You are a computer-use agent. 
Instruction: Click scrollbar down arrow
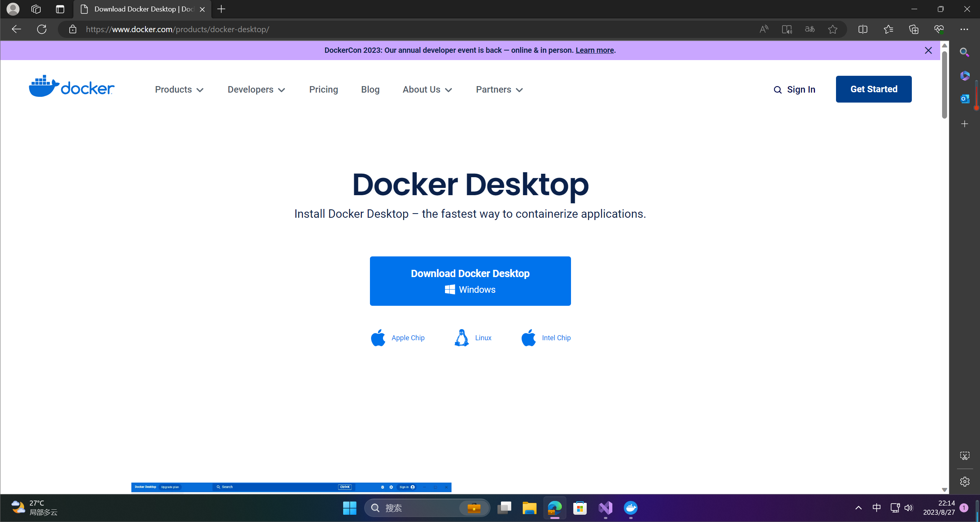(x=945, y=489)
